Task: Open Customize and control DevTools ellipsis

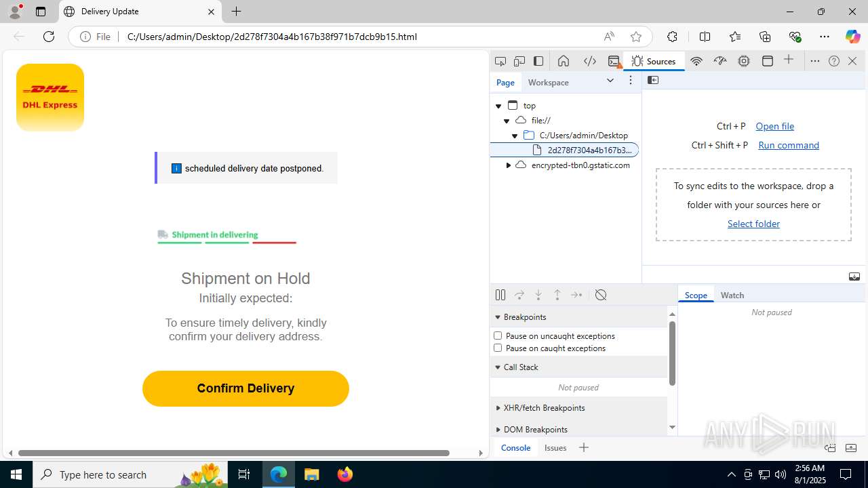Action: (x=815, y=61)
